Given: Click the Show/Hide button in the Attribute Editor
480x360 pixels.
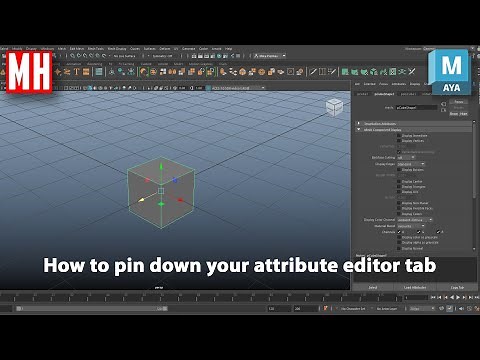Looking at the screenshot, I should (x=459, y=114).
